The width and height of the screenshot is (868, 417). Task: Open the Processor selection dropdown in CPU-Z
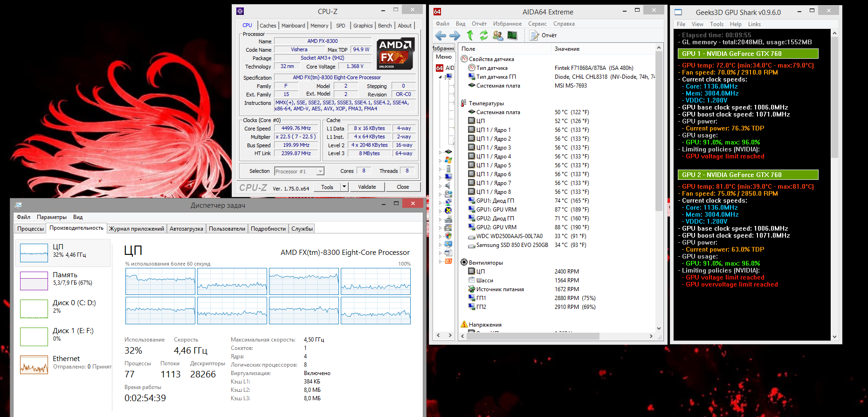click(320, 171)
